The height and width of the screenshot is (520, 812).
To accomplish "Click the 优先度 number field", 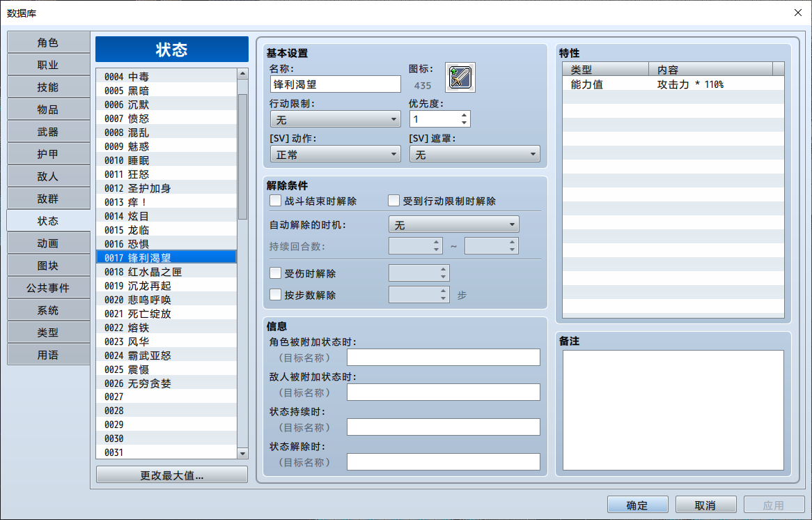I will 435,119.
